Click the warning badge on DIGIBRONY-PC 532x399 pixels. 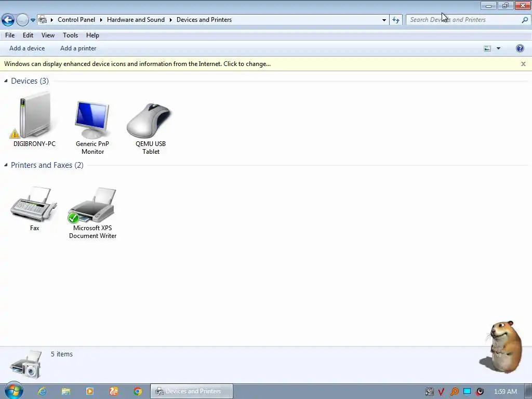click(x=15, y=134)
